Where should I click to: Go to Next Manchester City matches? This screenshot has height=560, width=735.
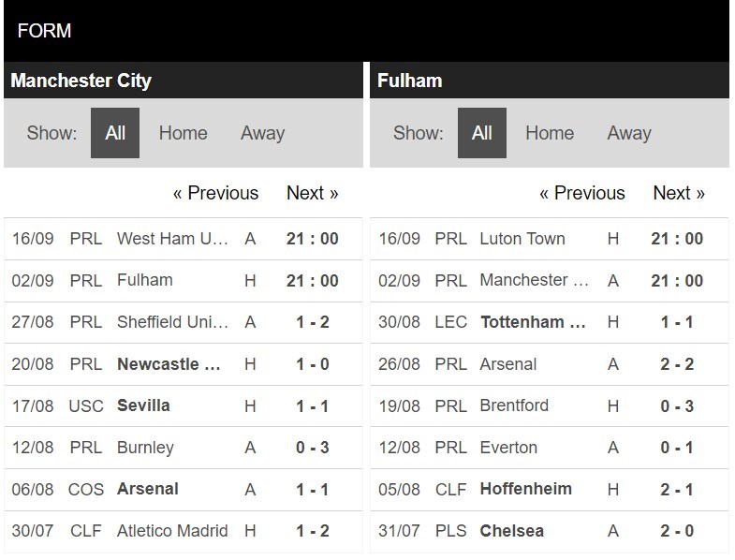312,193
